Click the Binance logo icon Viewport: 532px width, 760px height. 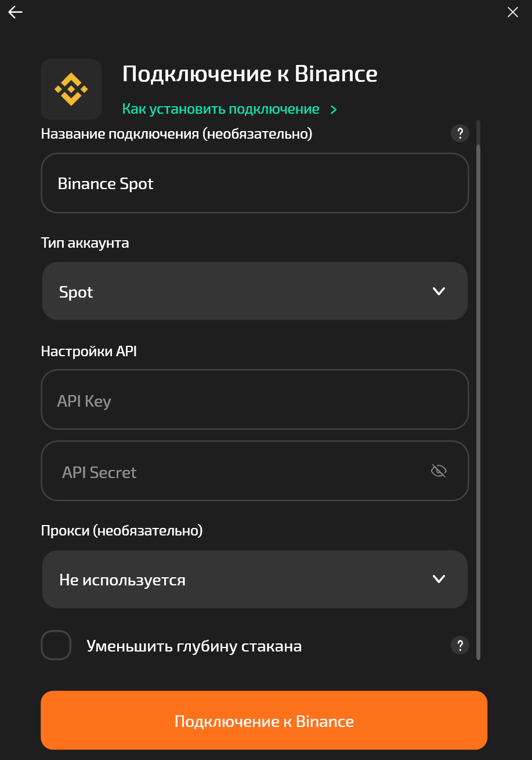point(71,89)
